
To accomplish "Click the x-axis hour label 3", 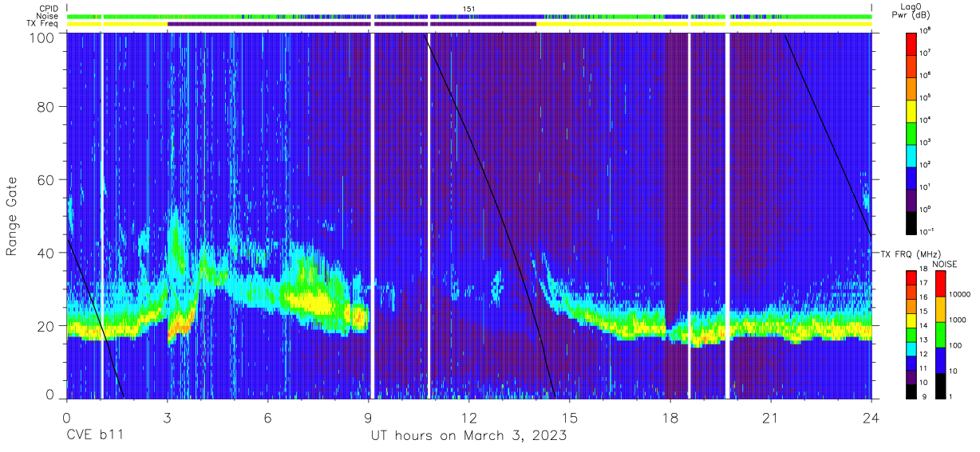I will pos(168,417).
